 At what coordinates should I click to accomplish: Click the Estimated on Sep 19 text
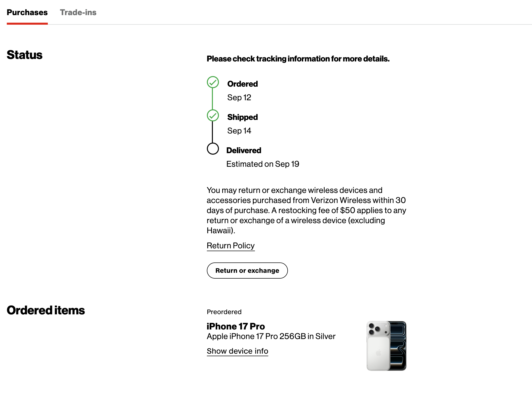(x=262, y=164)
